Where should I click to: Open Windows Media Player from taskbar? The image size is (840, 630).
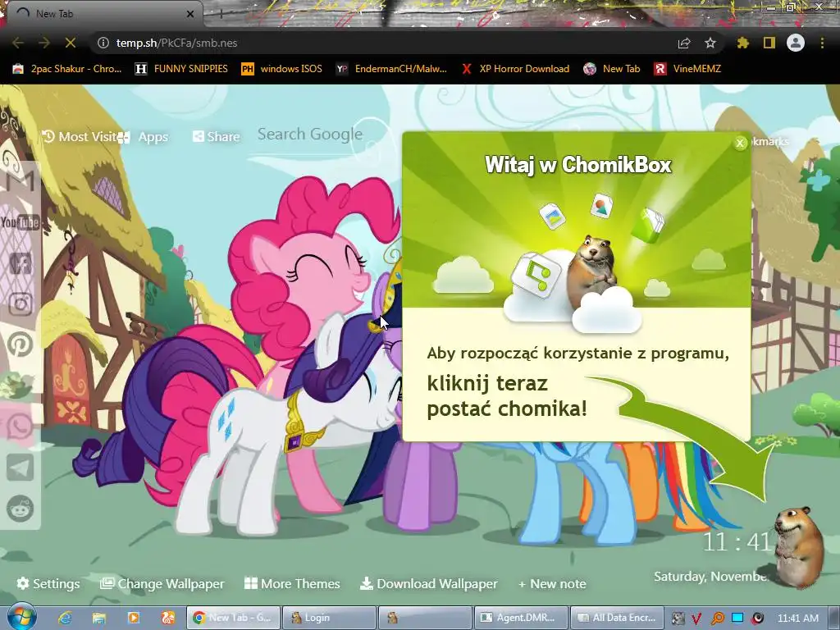tap(134, 618)
